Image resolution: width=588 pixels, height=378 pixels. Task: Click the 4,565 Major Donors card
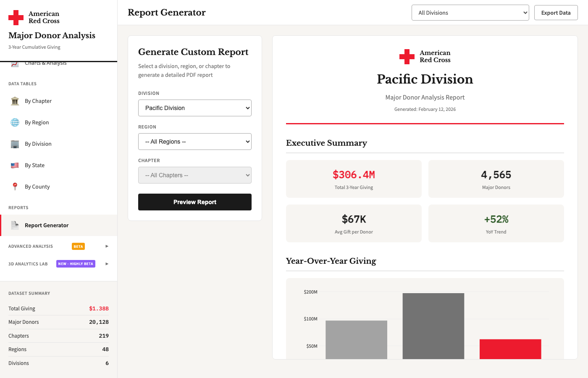(x=496, y=179)
